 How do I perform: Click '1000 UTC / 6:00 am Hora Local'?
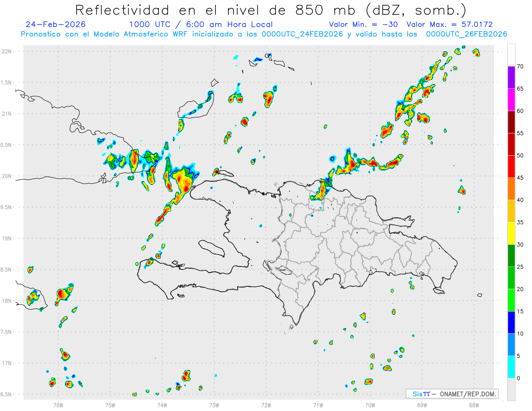[x=201, y=24]
